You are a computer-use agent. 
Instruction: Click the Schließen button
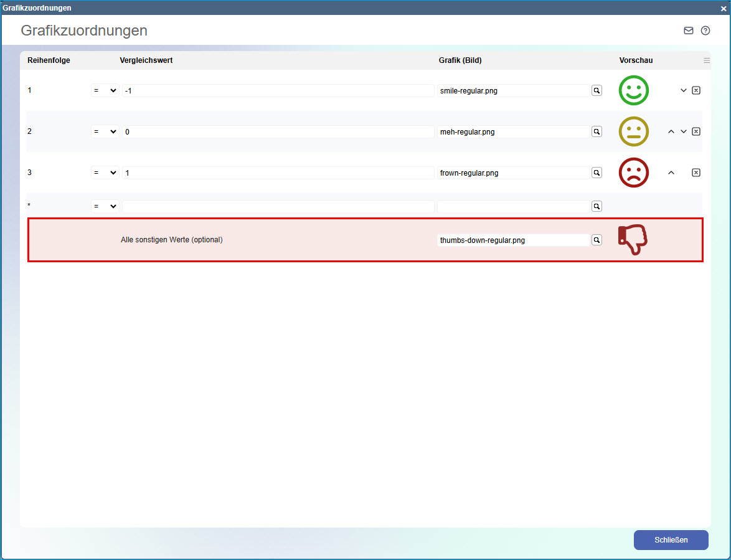pos(671,540)
